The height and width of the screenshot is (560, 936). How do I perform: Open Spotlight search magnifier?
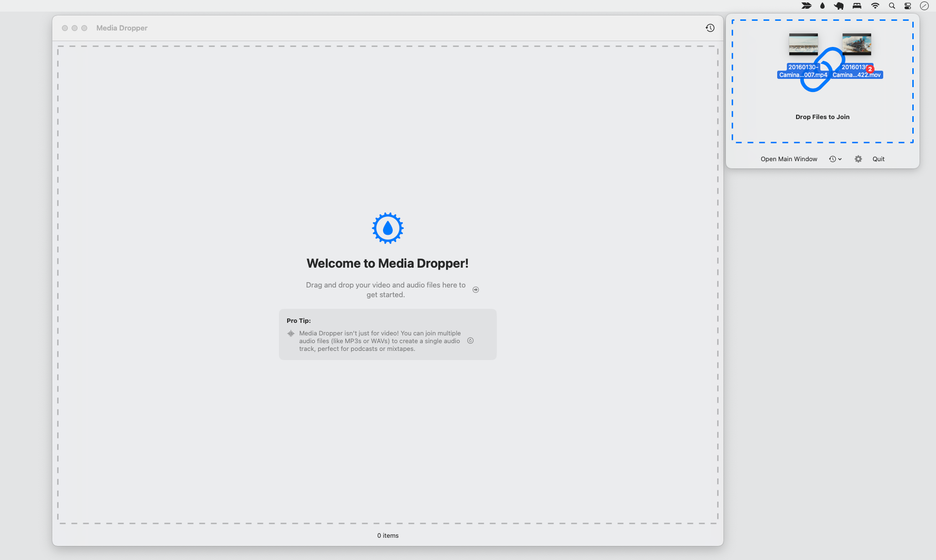pyautogui.click(x=892, y=6)
